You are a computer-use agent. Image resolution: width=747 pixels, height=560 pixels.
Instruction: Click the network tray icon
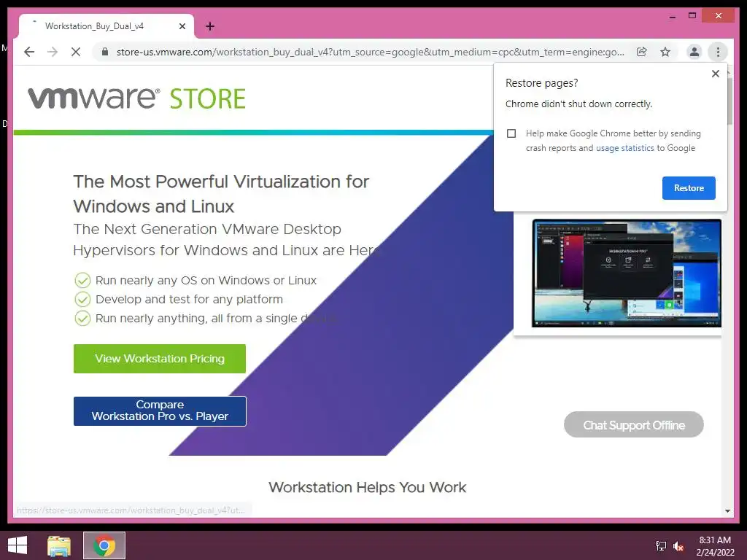coord(660,546)
